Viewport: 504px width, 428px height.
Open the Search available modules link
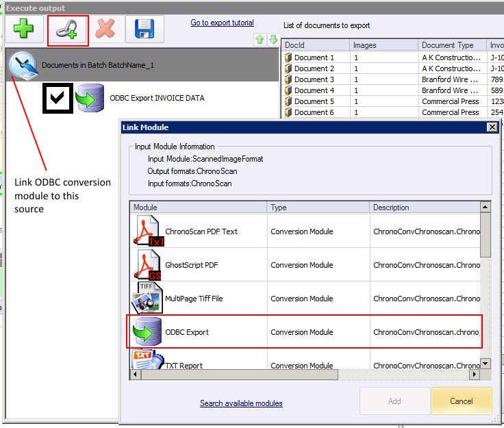pyautogui.click(x=241, y=403)
